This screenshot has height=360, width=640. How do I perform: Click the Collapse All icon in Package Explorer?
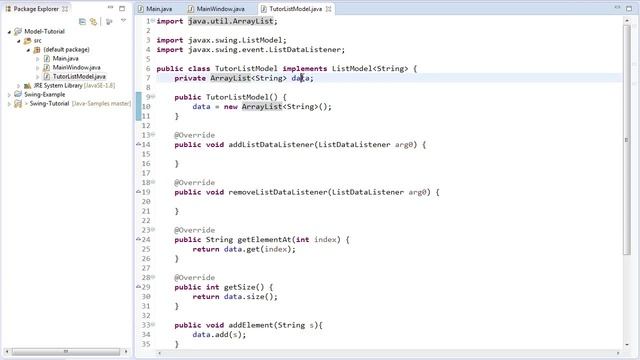[x=82, y=22]
